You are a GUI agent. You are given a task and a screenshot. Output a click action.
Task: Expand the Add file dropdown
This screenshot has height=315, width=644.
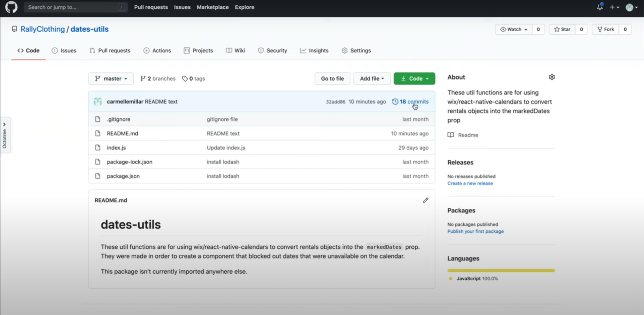(372, 79)
